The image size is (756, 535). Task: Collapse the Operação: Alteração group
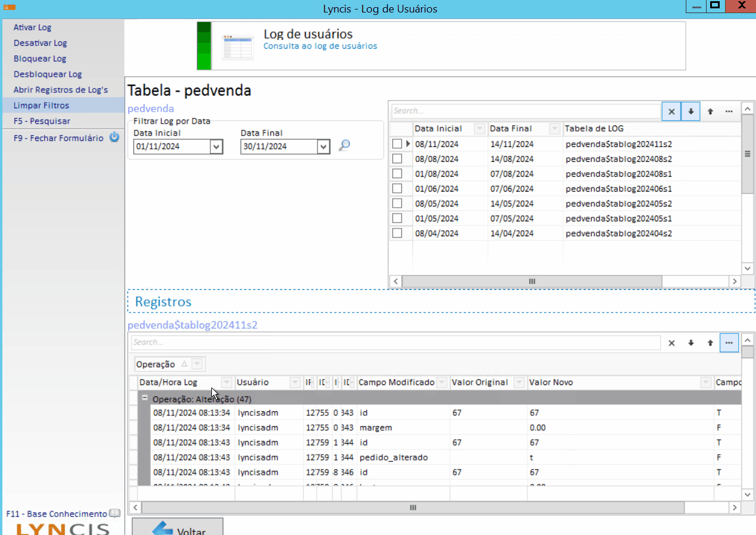[x=144, y=398]
